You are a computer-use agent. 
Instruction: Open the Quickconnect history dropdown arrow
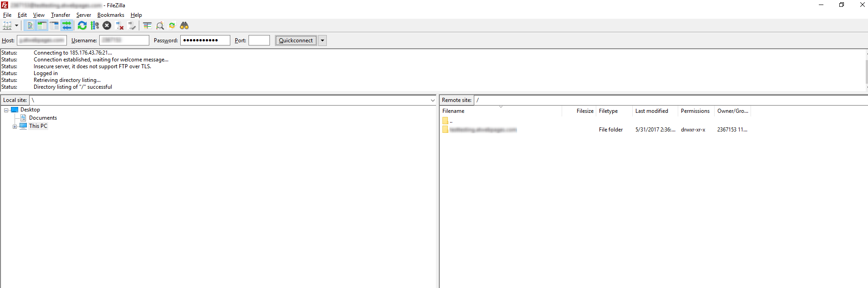322,40
